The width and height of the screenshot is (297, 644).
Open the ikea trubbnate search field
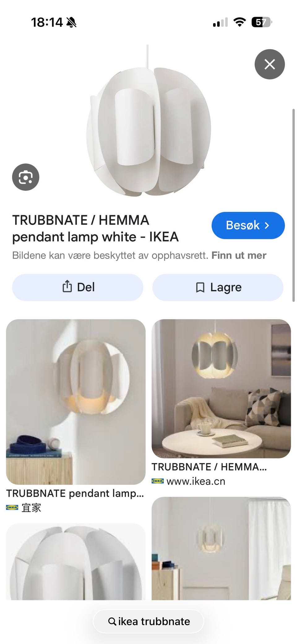point(148,621)
